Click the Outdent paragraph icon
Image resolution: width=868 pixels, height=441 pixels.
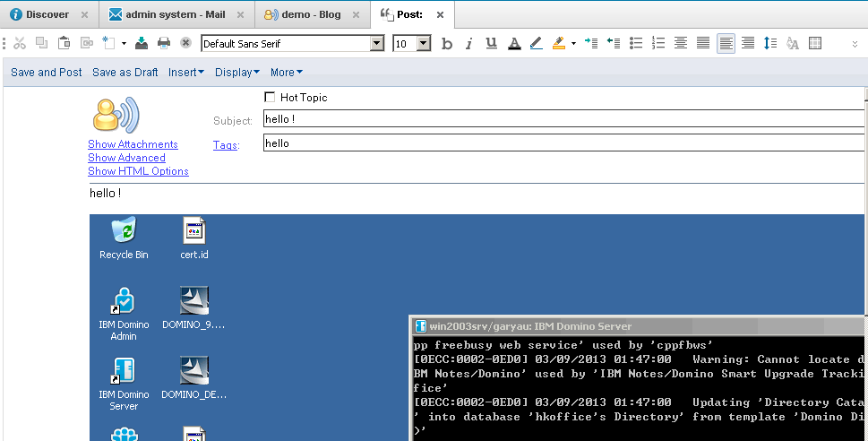tap(614, 43)
